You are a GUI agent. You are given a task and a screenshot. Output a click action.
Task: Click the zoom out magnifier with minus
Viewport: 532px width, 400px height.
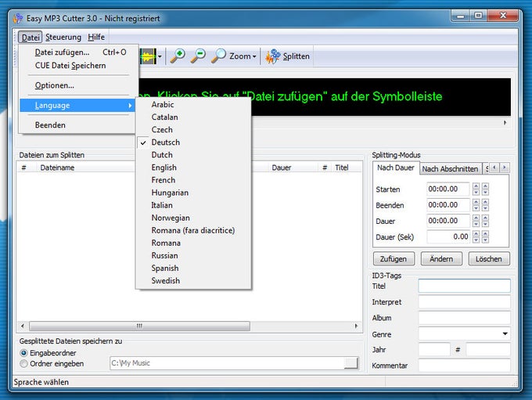pos(198,56)
